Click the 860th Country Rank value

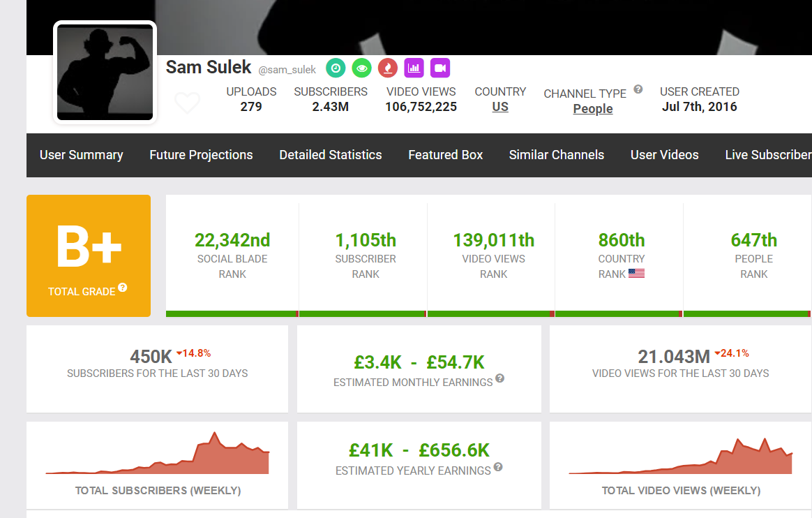(x=622, y=240)
